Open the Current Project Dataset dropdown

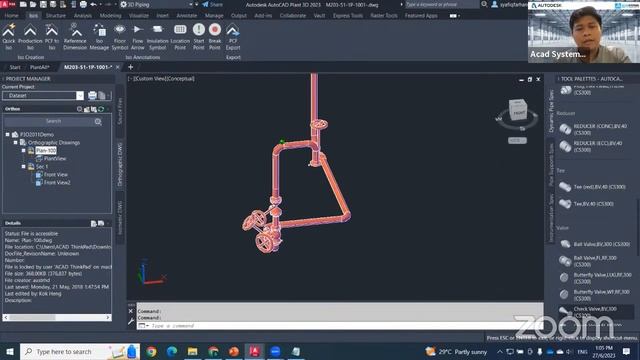[80, 96]
